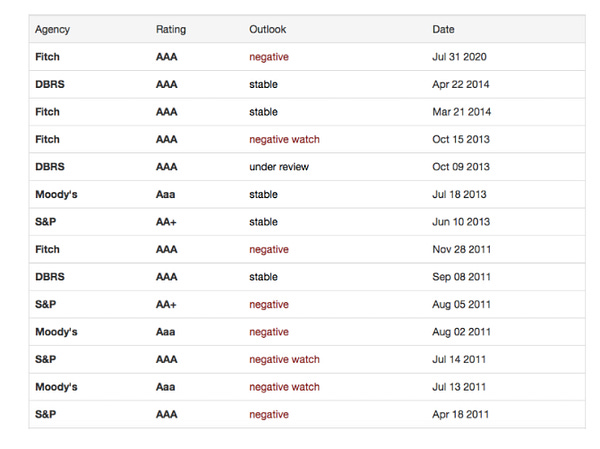Select the date Aug 05 2011
The image size is (600, 449).
(x=461, y=304)
